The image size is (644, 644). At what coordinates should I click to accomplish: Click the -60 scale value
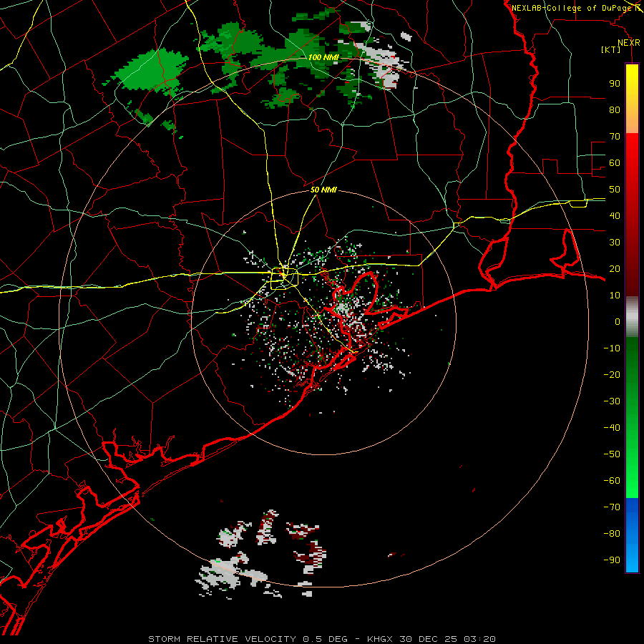612,481
